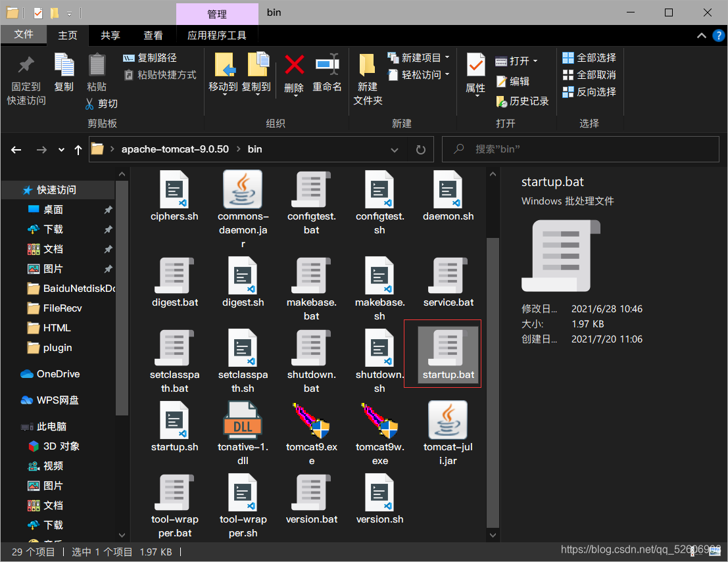
Task: Click Paste Shortcut (粘贴快捷方式)
Action: click(160, 75)
